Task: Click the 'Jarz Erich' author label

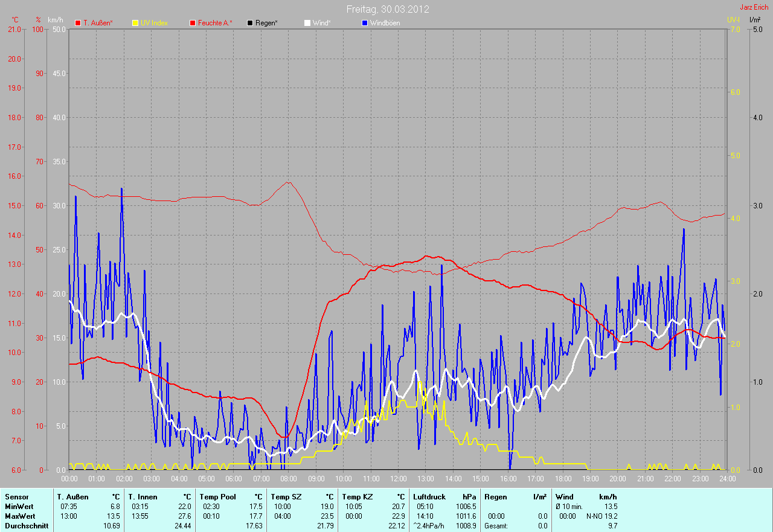Action: tap(754, 7)
